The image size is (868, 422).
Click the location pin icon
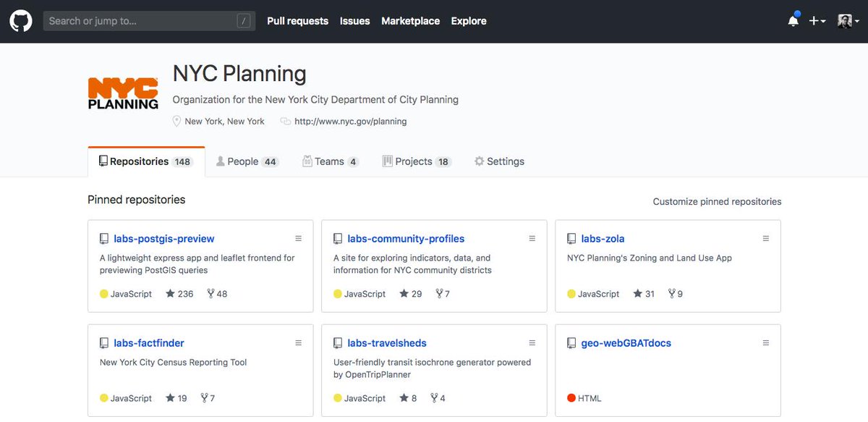tap(176, 122)
